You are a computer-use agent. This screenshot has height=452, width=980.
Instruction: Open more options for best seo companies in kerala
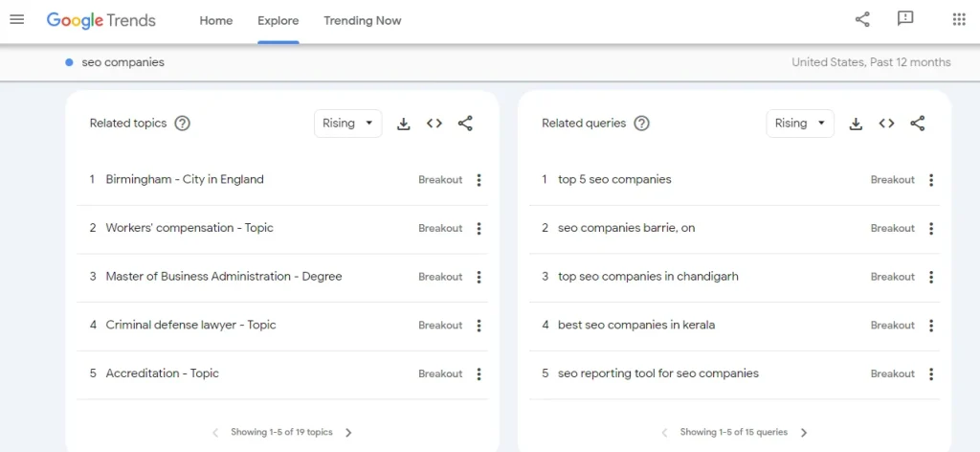[x=931, y=325]
